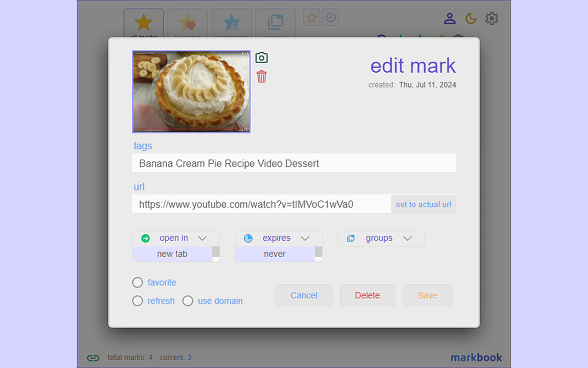Click the groups stack icon in the dialog

(x=351, y=238)
